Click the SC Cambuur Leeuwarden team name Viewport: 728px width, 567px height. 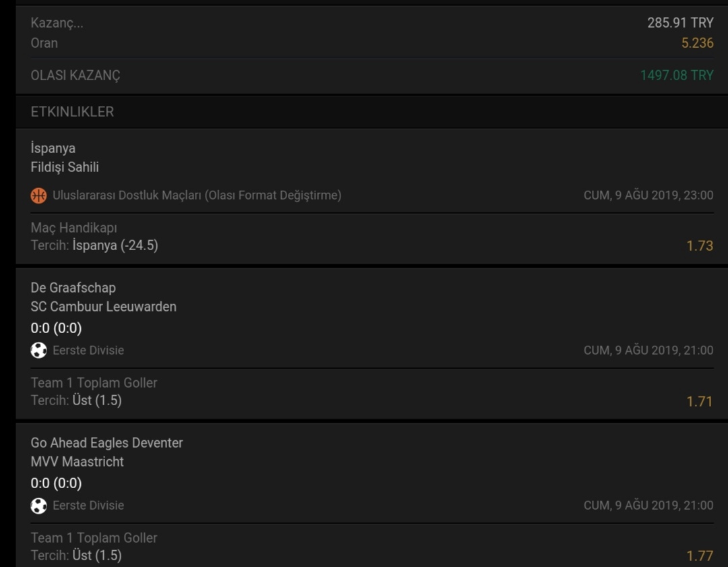click(103, 307)
